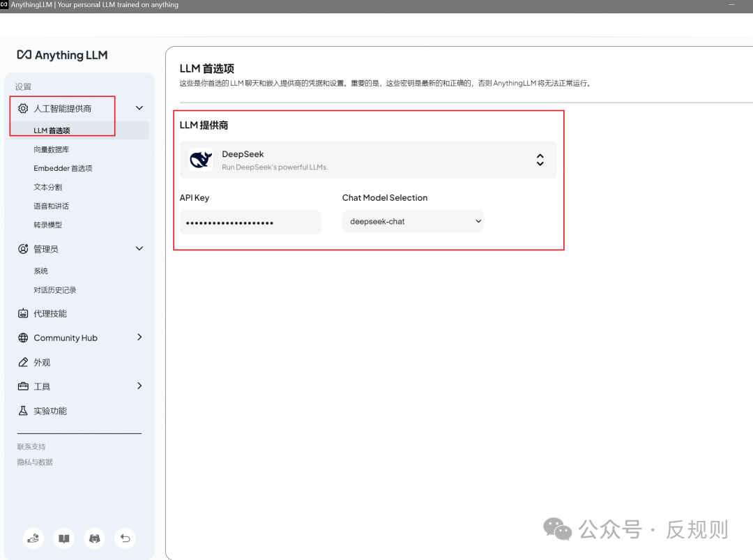Image resolution: width=753 pixels, height=560 pixels.
Task: Open the documentation book icon at bottom
Action: point(63,538)
